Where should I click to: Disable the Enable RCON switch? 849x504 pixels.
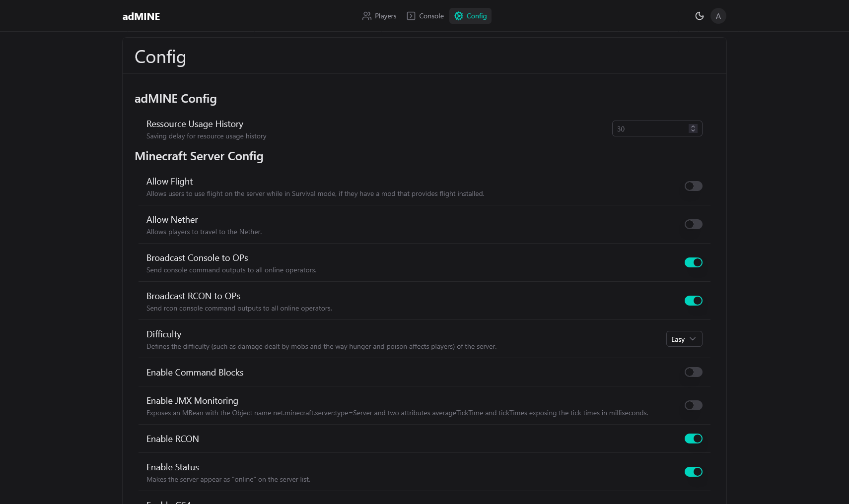693,439
